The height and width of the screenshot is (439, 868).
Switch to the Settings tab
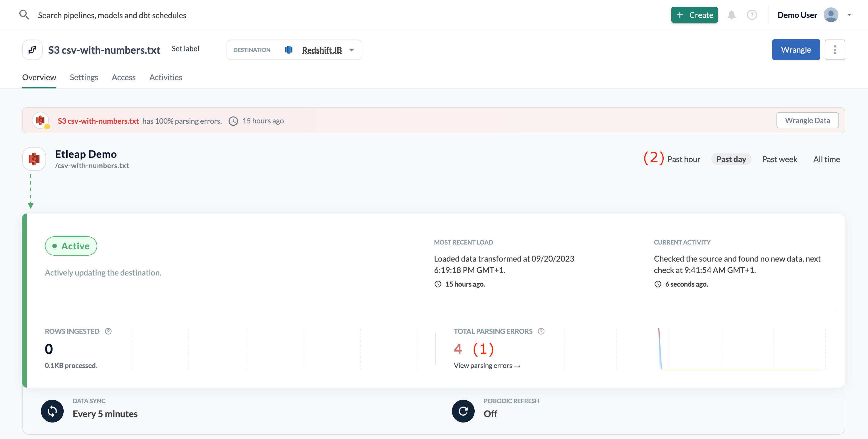[84, 77]
